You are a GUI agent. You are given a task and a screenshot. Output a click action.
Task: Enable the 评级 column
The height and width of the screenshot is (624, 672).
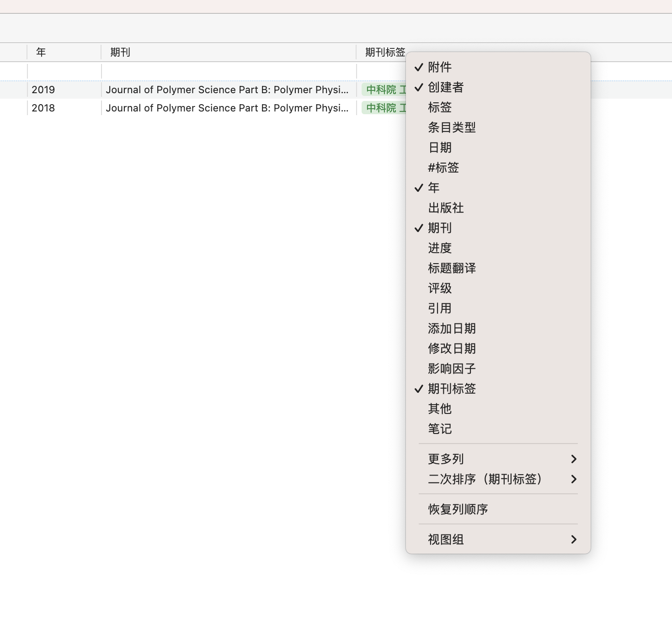(498, 288)
